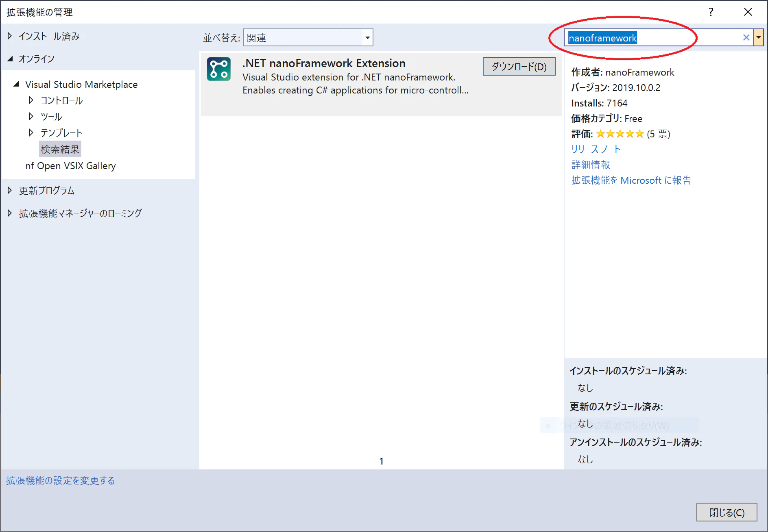Viewport: 768px width, 532px height.
Task: Select the .NET nanoFramework Extension title
Action: 324,63
